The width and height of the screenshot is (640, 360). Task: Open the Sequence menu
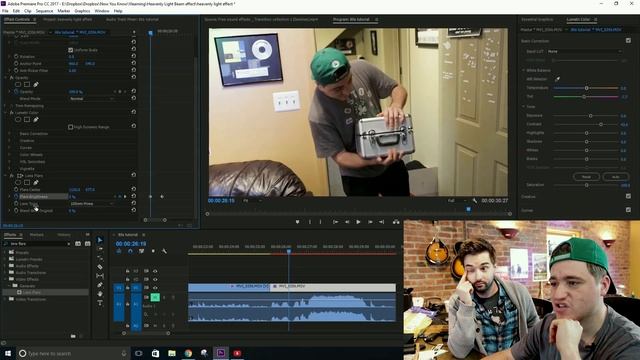[x=44, y=11]
